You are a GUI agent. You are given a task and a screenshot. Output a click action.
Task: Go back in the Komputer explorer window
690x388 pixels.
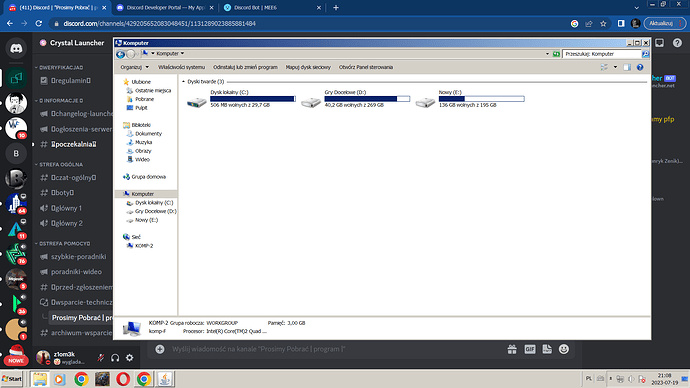tap(120, 54)
